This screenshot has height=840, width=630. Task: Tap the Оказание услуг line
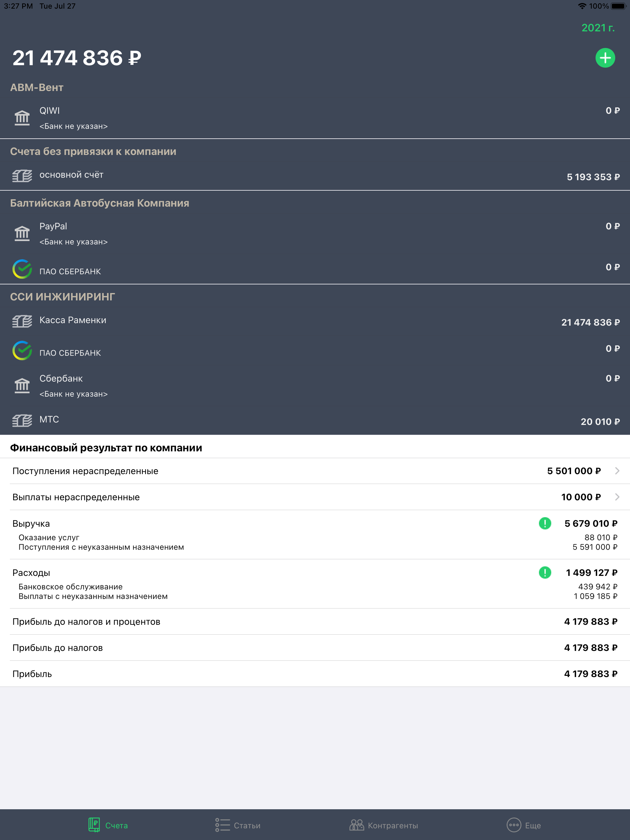[x=49, y=537]
